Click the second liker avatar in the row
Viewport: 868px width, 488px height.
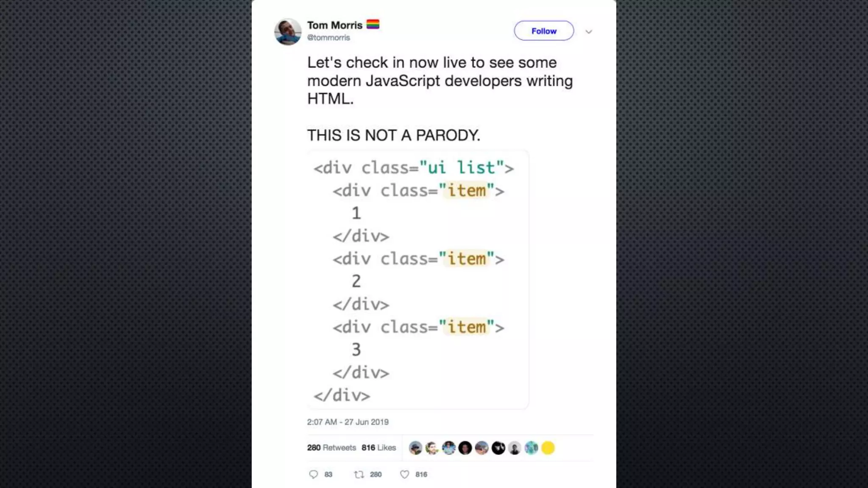point(432,448)
